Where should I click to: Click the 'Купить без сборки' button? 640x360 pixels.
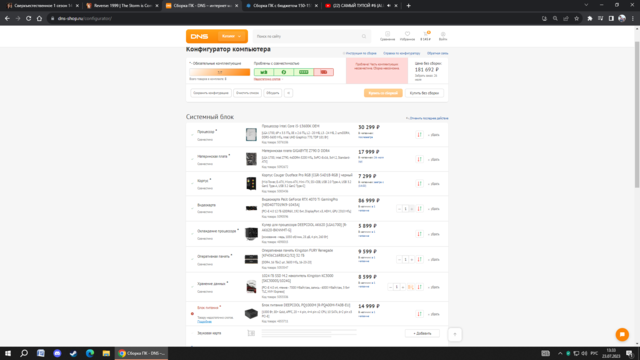[x=424, y=93]
